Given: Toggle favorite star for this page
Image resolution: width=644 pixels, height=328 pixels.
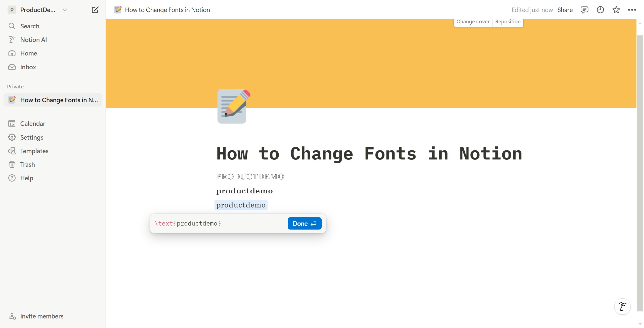Looking at the screenshot, I should [x=616, y=10].
